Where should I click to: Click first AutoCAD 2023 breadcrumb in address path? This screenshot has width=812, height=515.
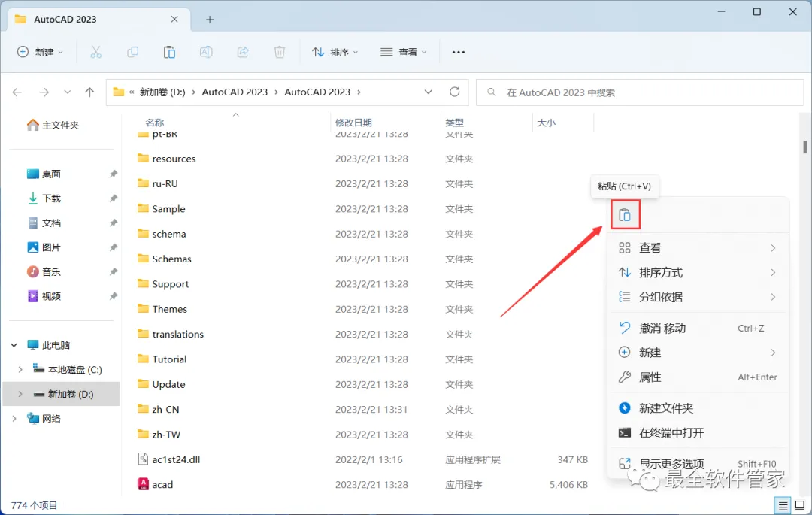tap(235, 92)
